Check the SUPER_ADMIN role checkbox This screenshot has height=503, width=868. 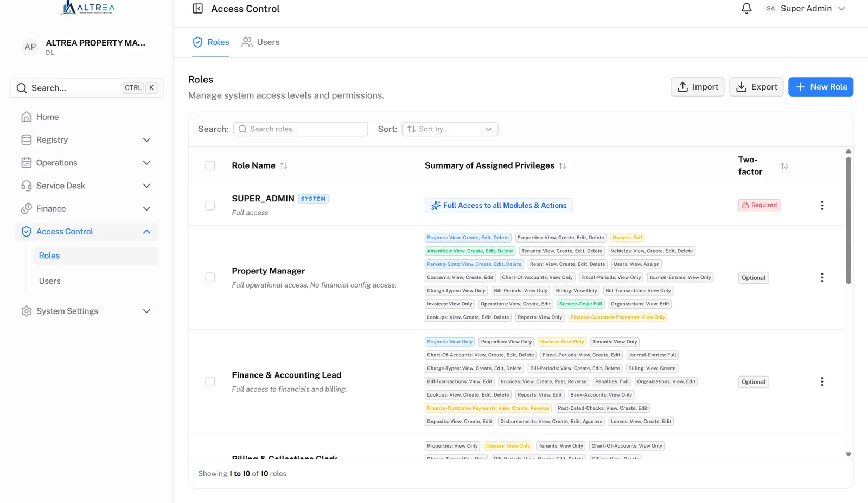click(x=210, y=205)
